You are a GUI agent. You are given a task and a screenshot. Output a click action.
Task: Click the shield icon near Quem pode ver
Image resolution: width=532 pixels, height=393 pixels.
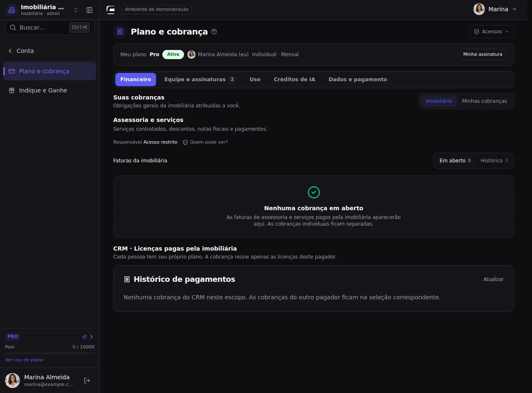click(x=185, y=142)
